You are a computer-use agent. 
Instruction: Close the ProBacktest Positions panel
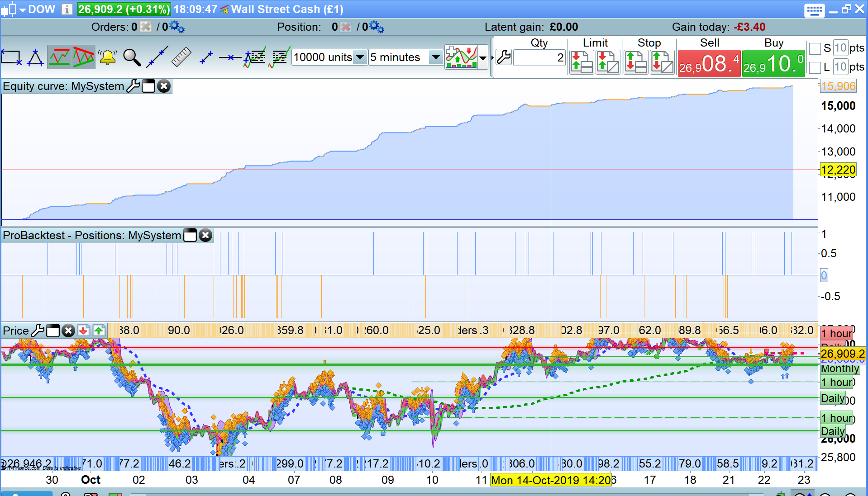[205, 235]
